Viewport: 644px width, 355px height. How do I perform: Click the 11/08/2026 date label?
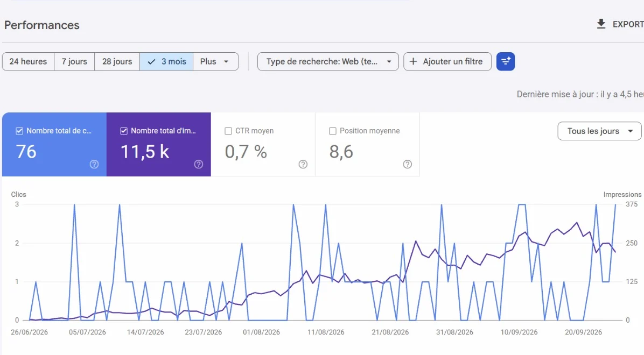click(x=326, y=332)
